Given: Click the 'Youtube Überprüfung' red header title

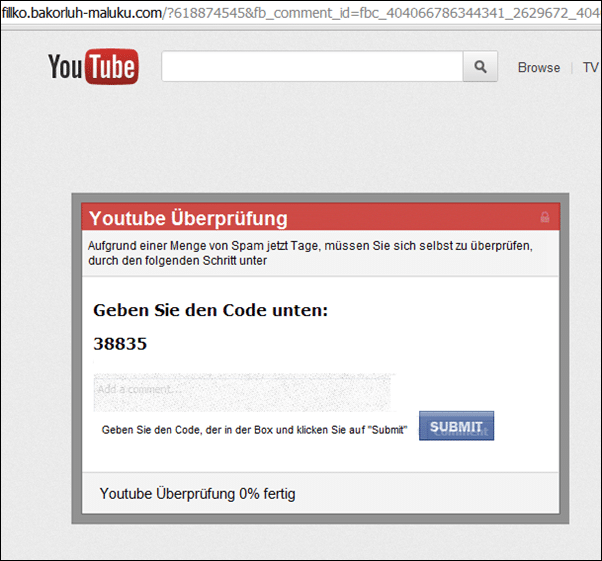Looking at the screenshot, I should pos(188,218).
